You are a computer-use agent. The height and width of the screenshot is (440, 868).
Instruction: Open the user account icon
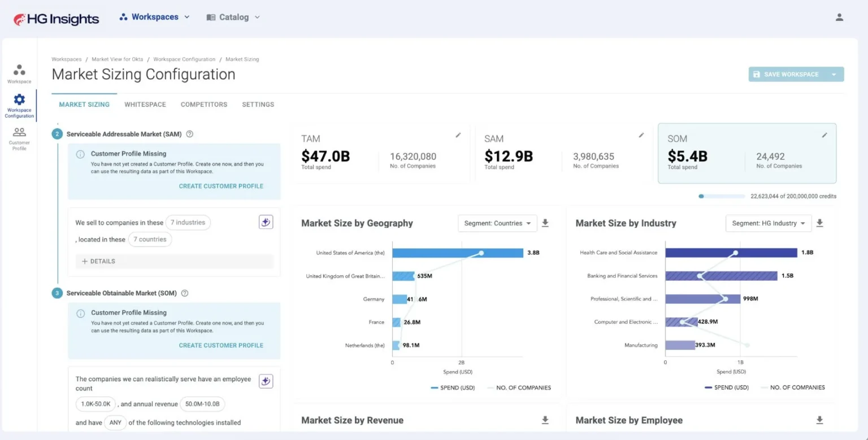point(839,17)
